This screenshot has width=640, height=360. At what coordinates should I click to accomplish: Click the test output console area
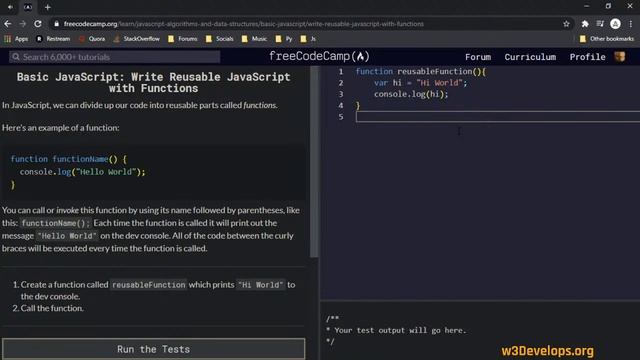[x=480, y=330]
